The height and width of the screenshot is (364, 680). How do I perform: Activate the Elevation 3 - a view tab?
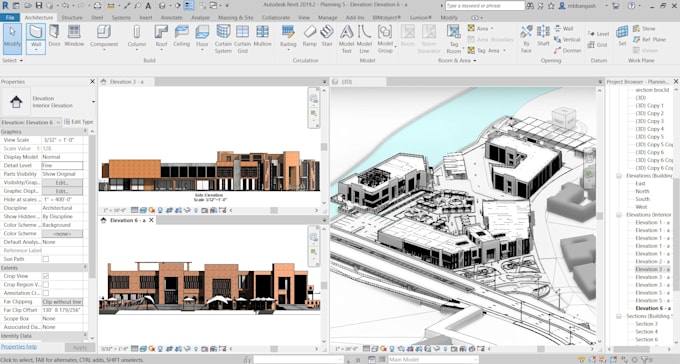coord(126,82)
